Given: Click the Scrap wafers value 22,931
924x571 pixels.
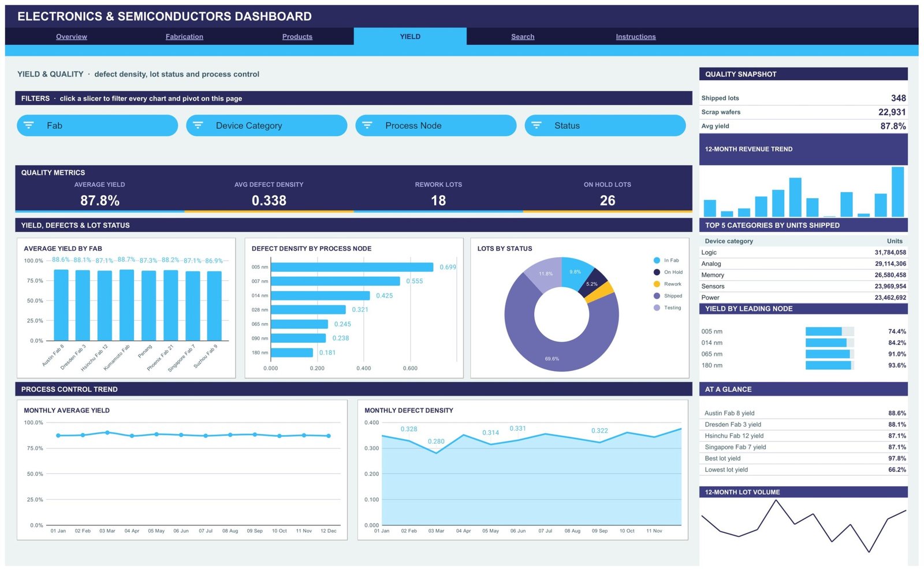Looking at the screenshot, I should (x=892, y=112).
